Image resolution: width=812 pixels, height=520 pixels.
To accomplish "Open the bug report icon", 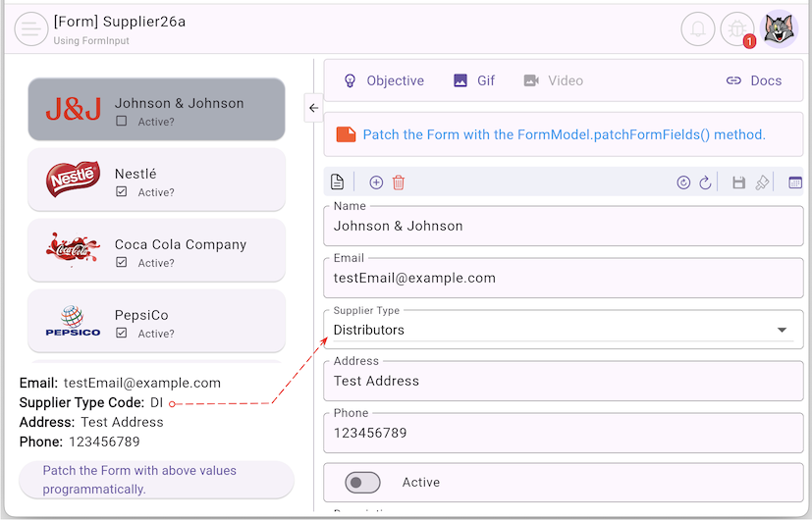I will (737, 29).
